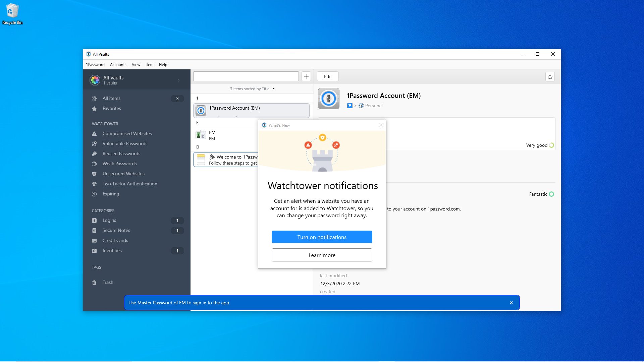Open the View menu

point(136,65)
